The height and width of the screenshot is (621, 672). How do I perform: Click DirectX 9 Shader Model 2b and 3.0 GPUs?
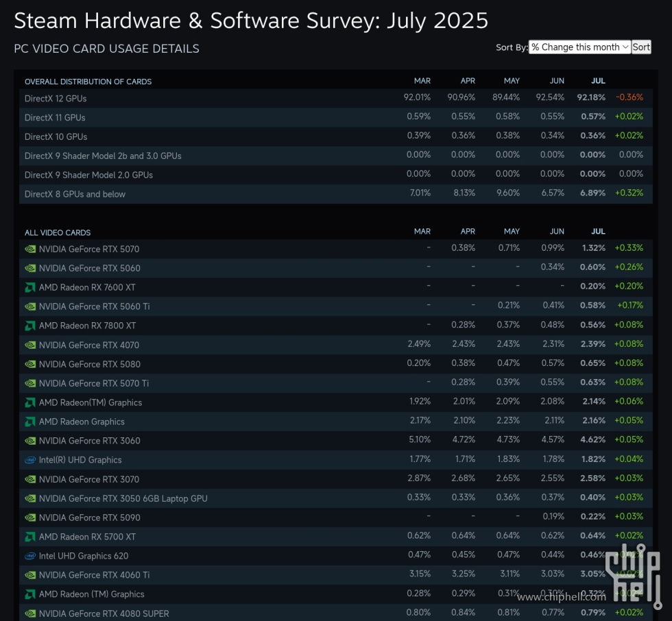[x=103, y=156]
